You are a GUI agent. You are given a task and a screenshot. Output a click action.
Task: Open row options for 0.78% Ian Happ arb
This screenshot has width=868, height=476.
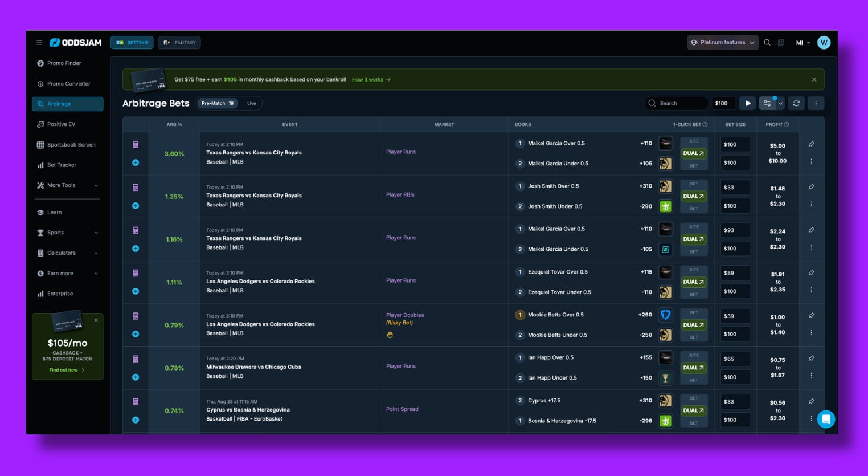[x=811, y=376]
